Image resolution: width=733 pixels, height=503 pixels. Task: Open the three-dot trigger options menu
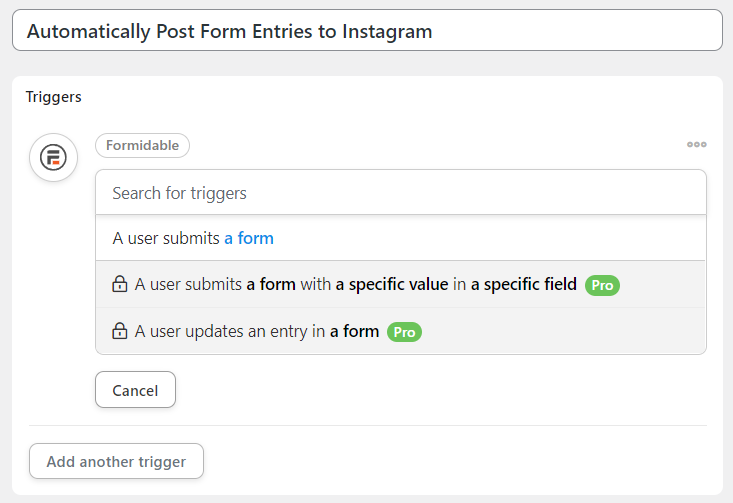click(697, 145)
